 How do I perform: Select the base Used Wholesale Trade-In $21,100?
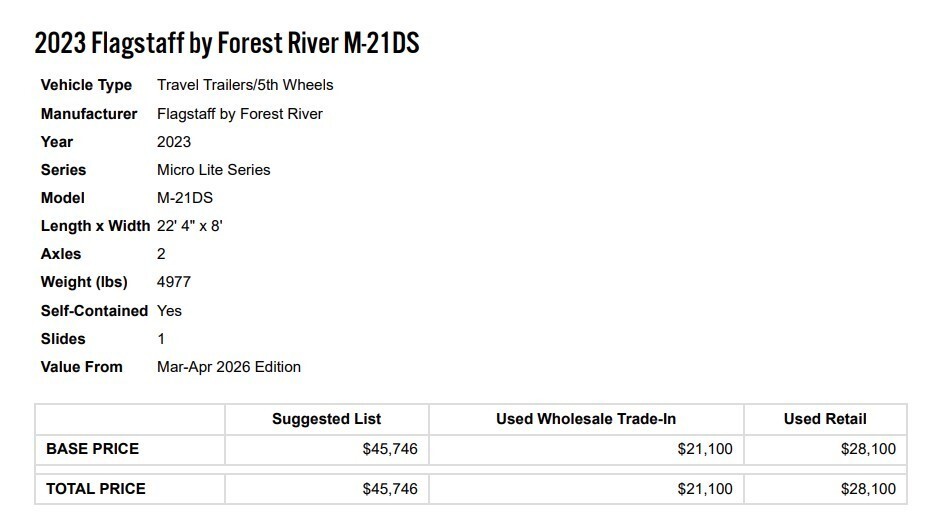click(x=705, y=449)
